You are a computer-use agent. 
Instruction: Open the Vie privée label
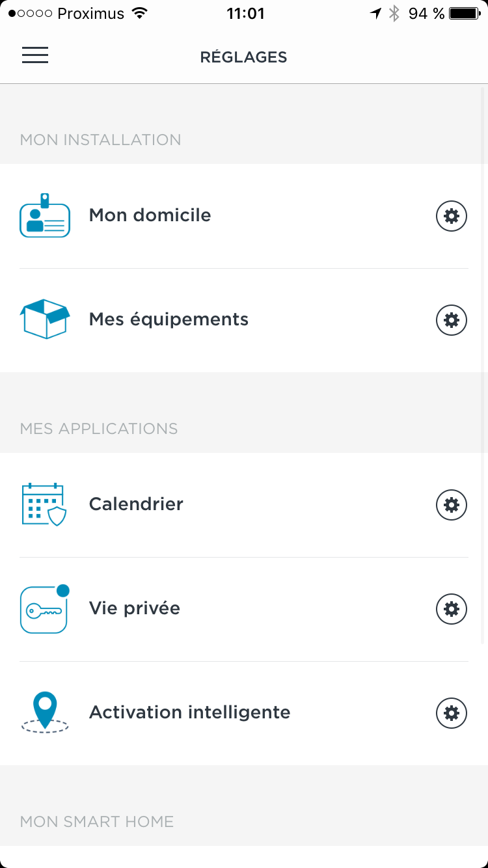click(135, 608)
